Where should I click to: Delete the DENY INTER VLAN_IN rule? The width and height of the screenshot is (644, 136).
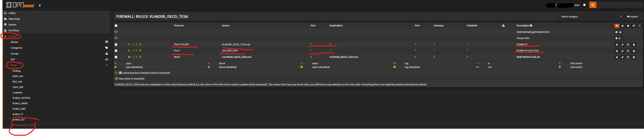click(634, 57)
